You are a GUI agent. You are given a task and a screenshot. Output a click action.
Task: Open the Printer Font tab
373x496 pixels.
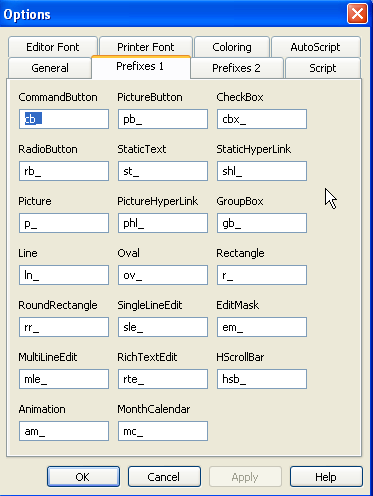click(x=146, y=47)
